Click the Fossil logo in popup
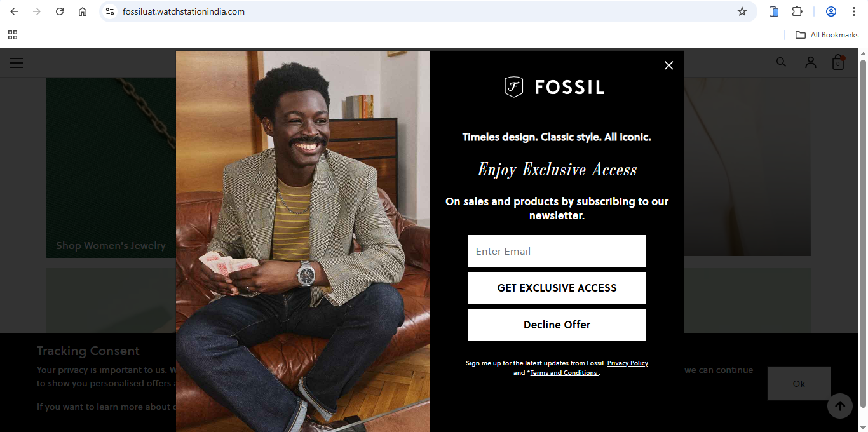 point(554,87)
